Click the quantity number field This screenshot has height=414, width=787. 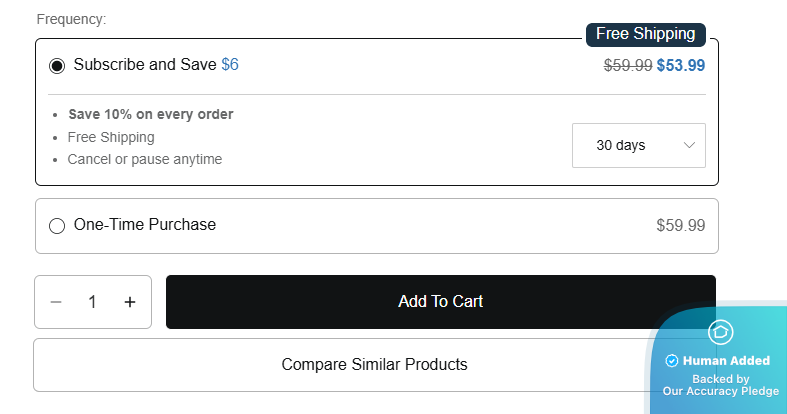click(93, 302)
